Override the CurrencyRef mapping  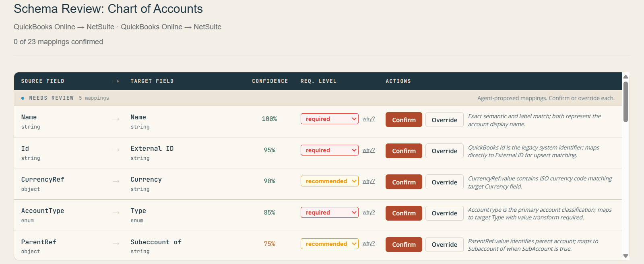(x=444, y=182)
